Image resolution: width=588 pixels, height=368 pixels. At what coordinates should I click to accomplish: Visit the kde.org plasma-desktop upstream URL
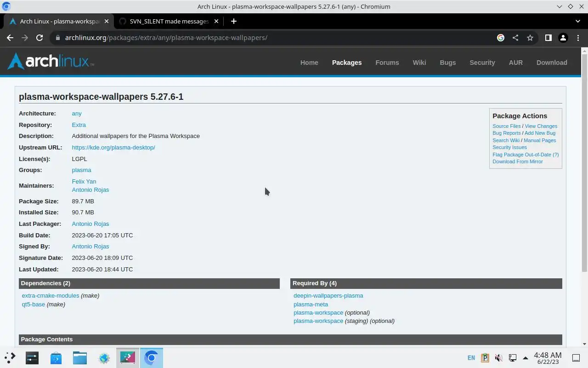113,148
